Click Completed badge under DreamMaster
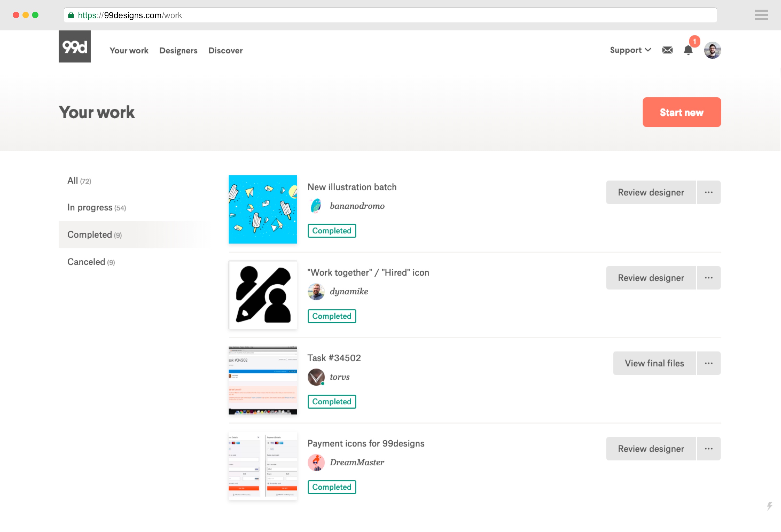The height and width of the screenshot is (532, 781). [x=332, y=487]
